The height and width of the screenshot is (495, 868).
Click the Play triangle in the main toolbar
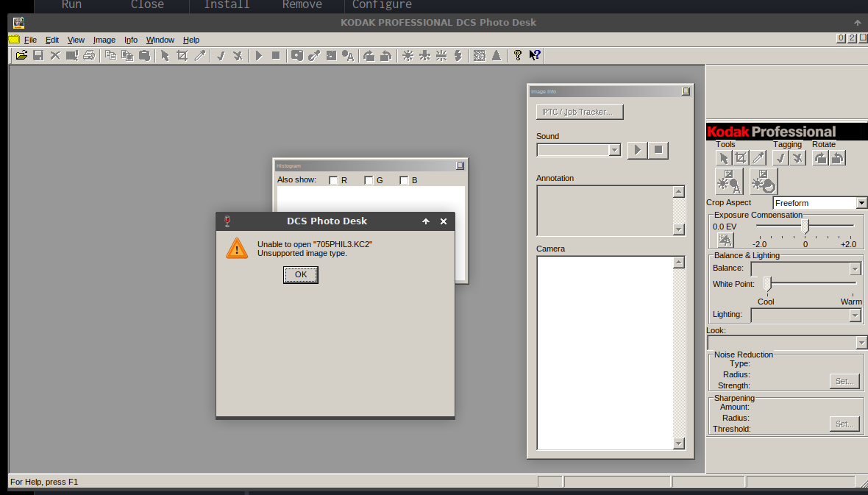[258, 55]
